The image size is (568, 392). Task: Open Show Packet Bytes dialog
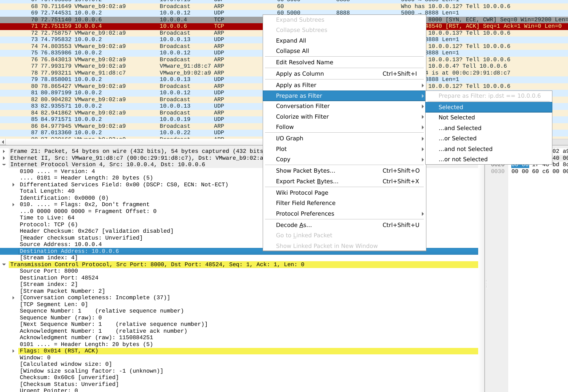click(x=305, y=171)
